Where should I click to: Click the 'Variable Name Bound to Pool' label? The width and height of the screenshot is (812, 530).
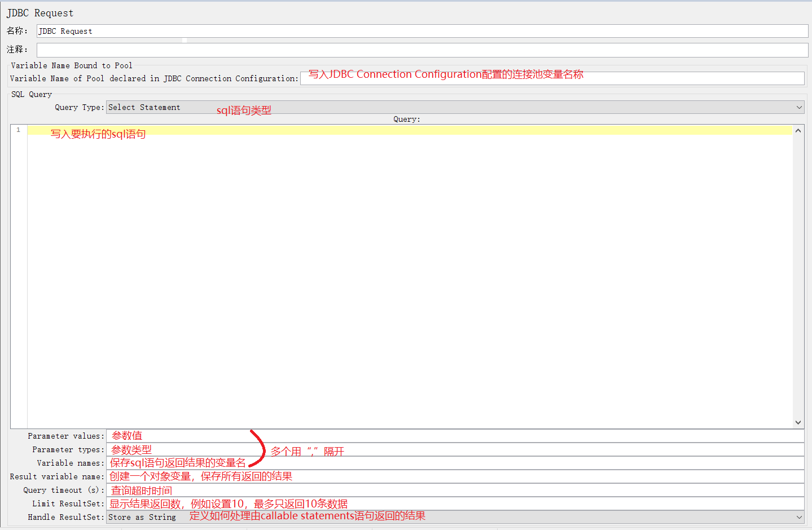click(x=72, y=65)
